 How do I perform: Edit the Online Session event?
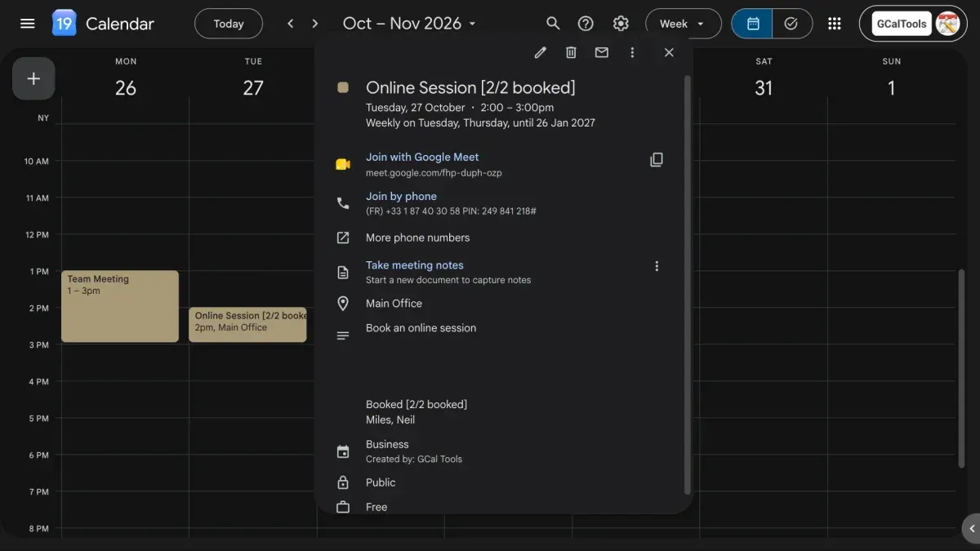(540, 52)
